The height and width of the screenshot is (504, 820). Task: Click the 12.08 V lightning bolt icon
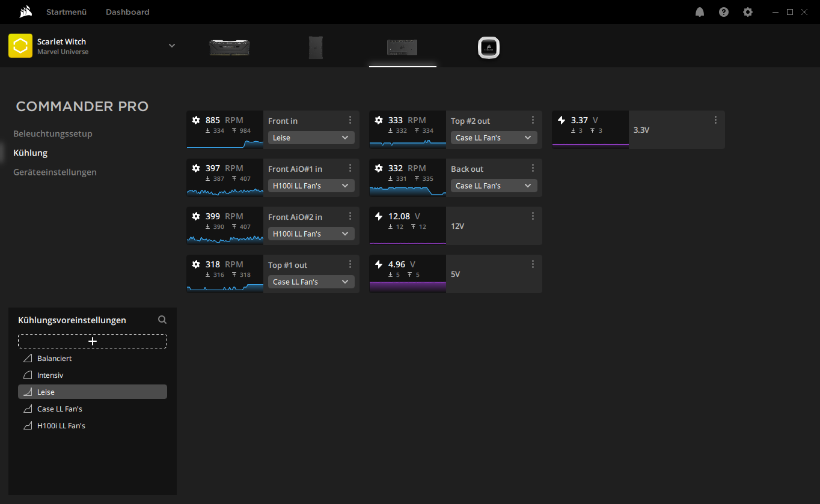[x=379, y=216]
